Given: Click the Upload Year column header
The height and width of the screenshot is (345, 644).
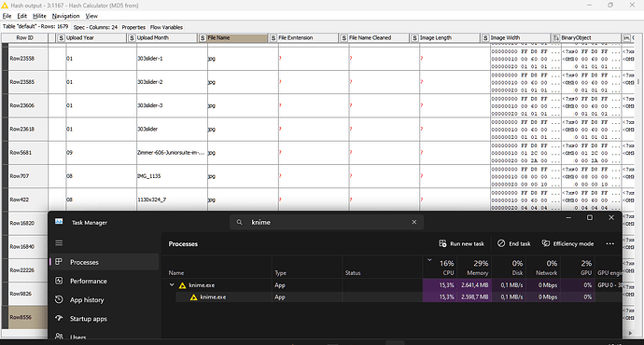Looking at the screenshot, I should (91, 37).
